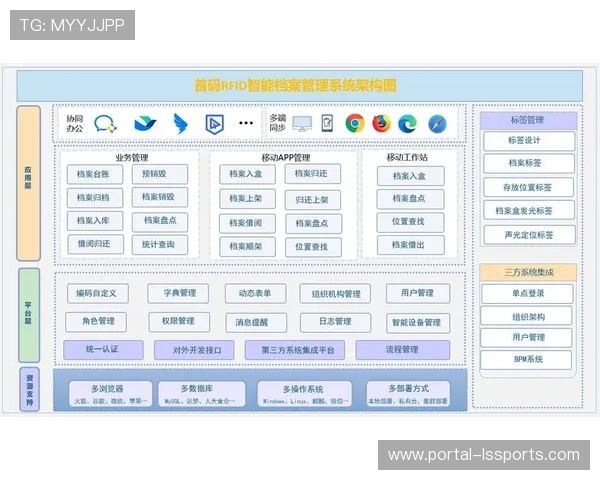Click the WeChat Work chat bubble icon

(x=105, y=124)
